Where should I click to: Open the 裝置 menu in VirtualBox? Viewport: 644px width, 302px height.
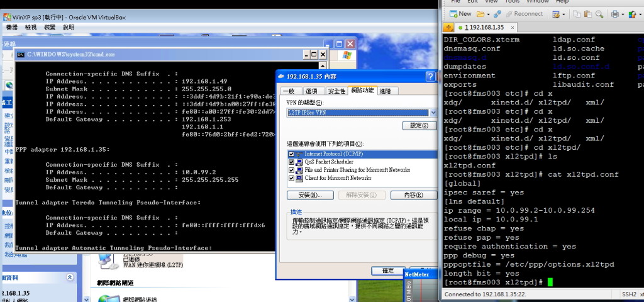pyautogui.click(x=50, y=28)
